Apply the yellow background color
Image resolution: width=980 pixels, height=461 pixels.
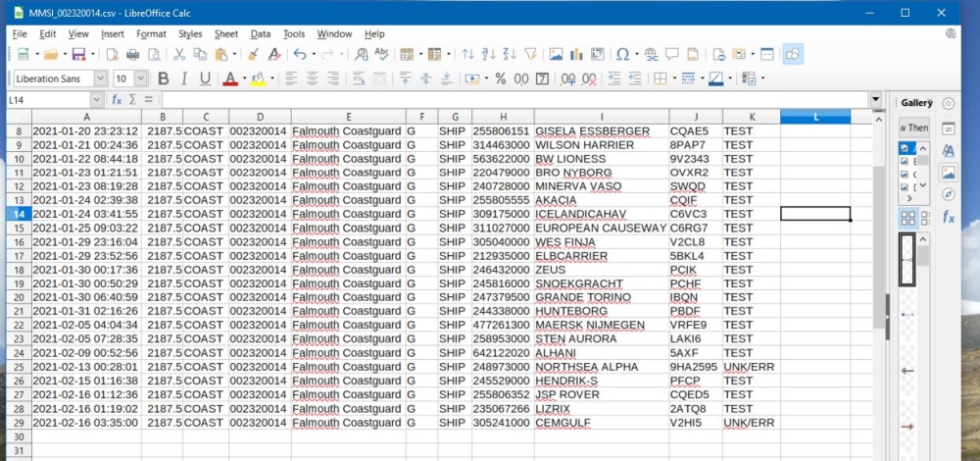pyautogui.click(x=258, y=78)
